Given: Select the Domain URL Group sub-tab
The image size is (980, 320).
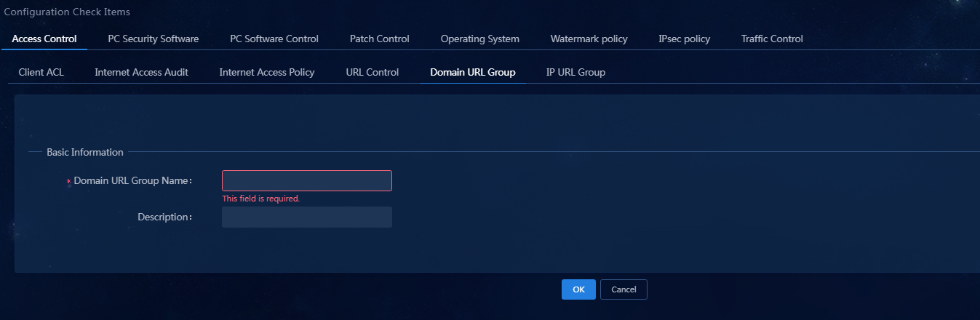Looking at the screenshot, I should click(x=473, y=72).
